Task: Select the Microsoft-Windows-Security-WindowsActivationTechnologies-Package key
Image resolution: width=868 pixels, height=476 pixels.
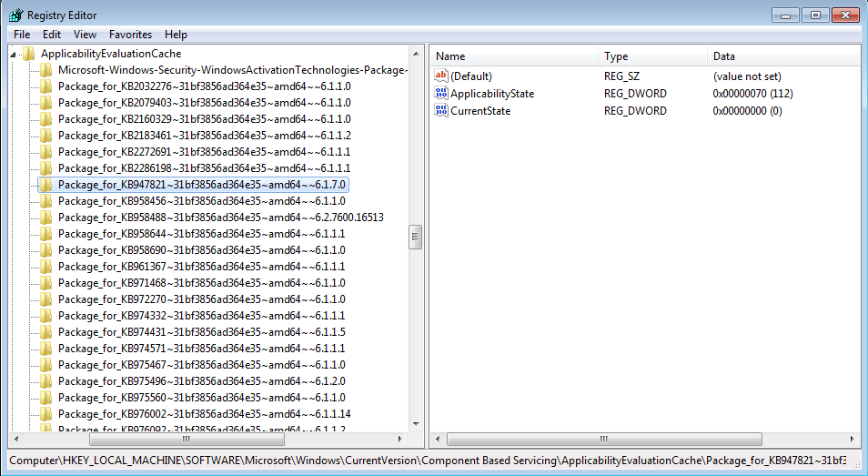Action: 233,70
